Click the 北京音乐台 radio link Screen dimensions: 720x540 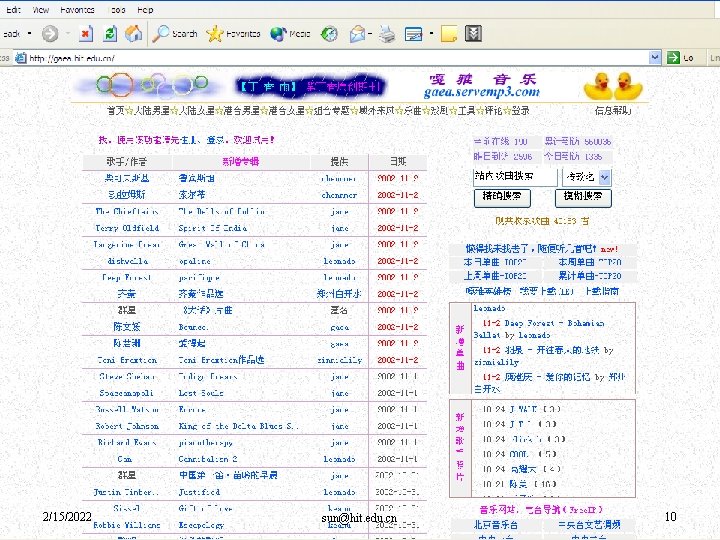[x=495, y=524]
